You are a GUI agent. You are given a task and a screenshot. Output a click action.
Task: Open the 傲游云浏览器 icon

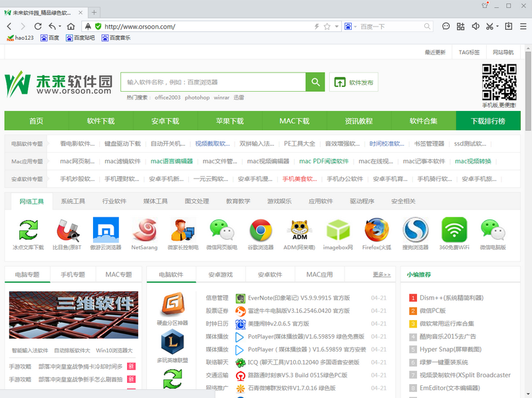106,230
